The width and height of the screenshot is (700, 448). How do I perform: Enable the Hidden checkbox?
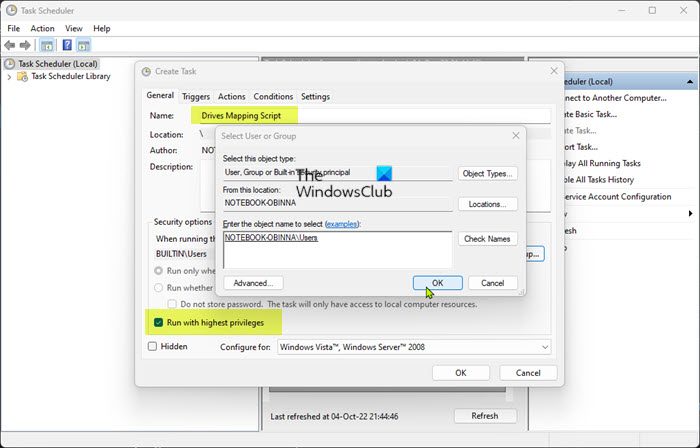tap(153, 346)
